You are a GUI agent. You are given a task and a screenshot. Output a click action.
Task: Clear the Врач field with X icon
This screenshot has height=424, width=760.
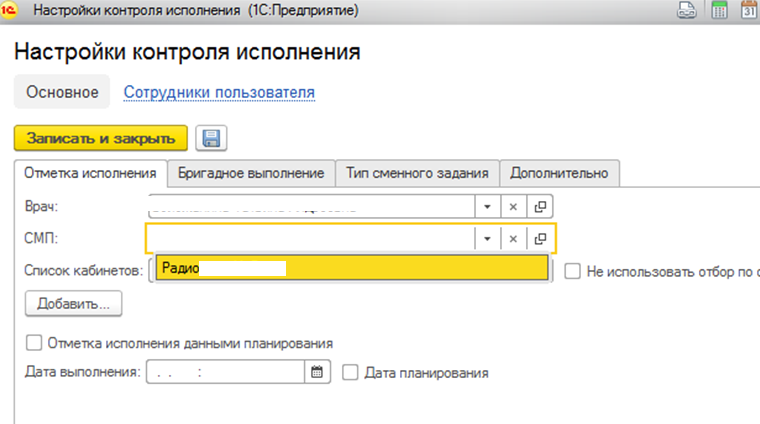pos(512,205)
